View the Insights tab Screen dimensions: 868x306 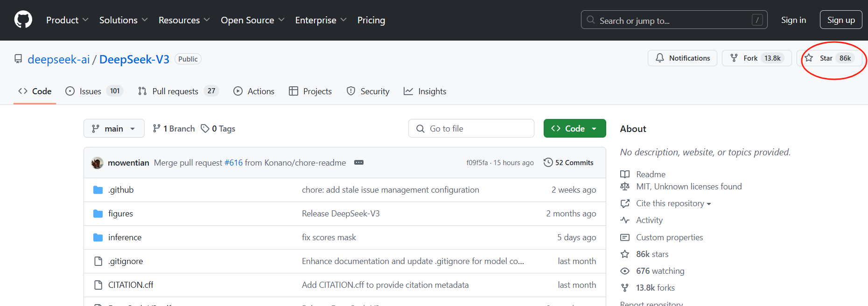pyautogui.click(x=425, y=91)
